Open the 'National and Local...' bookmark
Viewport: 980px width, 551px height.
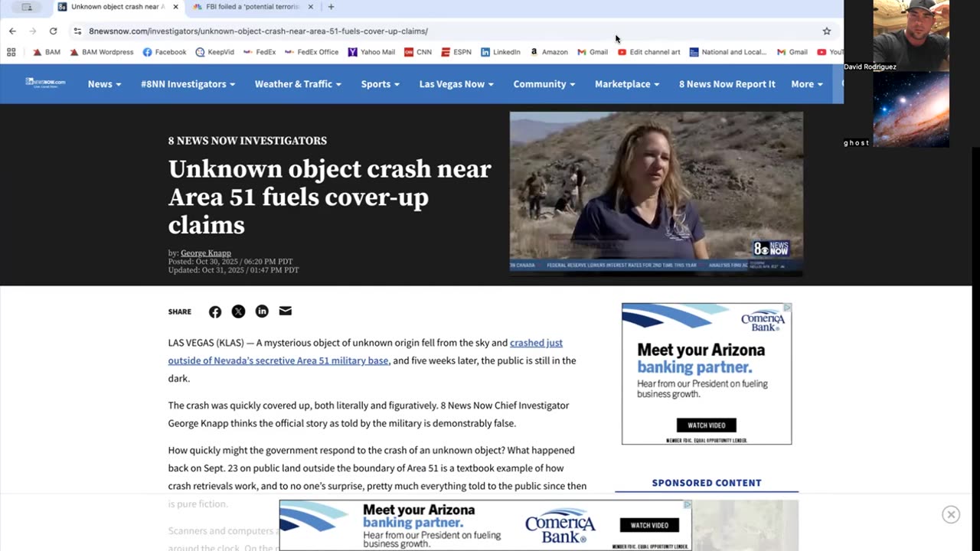click(x=728, y=52)
